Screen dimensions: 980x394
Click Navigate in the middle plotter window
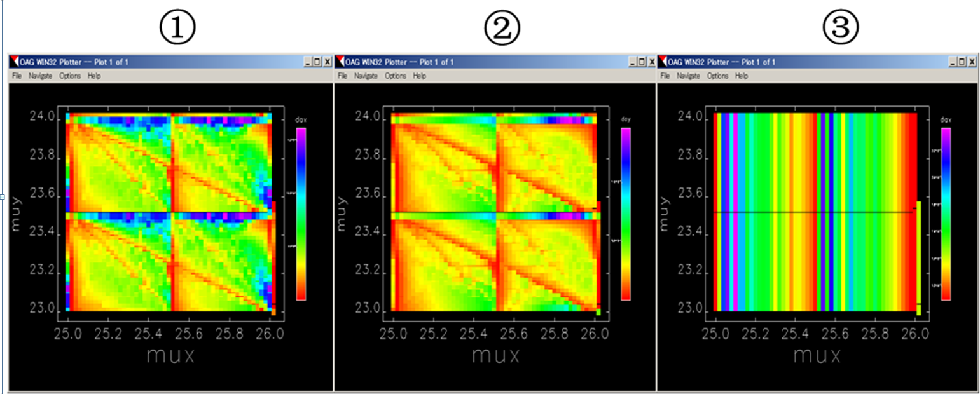[366, 76]
